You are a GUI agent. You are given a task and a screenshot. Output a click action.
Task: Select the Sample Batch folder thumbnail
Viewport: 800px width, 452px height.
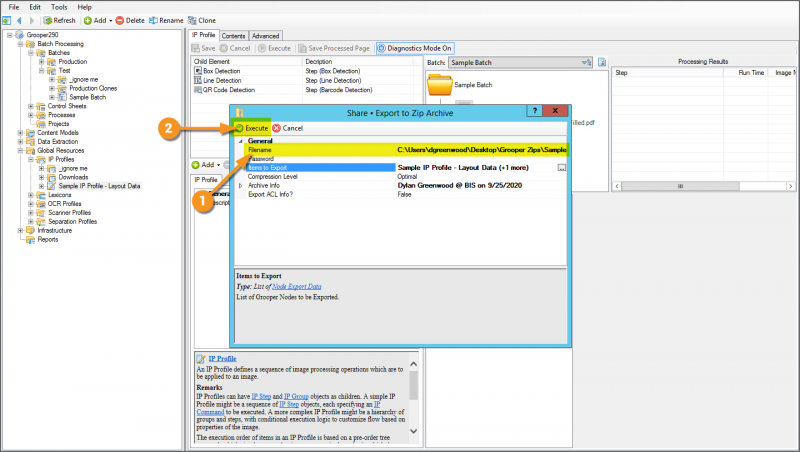(440, 85)
